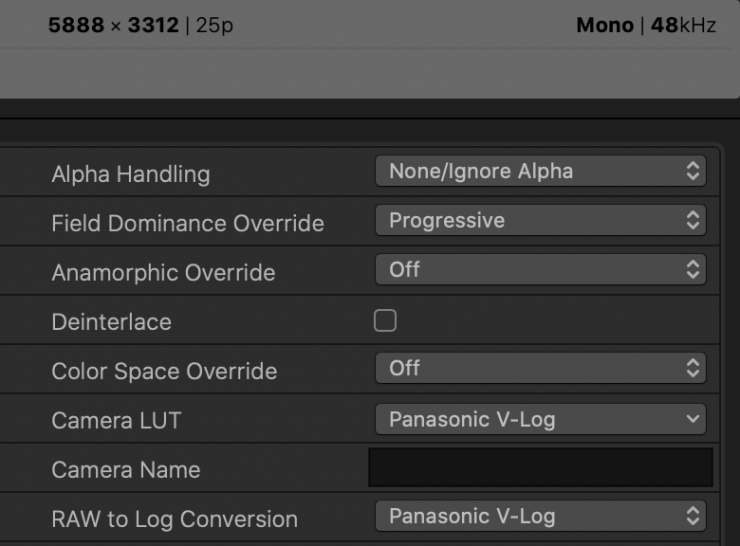Screen dimensions: 740x546
Task: Click into the Camera Name text field
Action: point(540,468)
